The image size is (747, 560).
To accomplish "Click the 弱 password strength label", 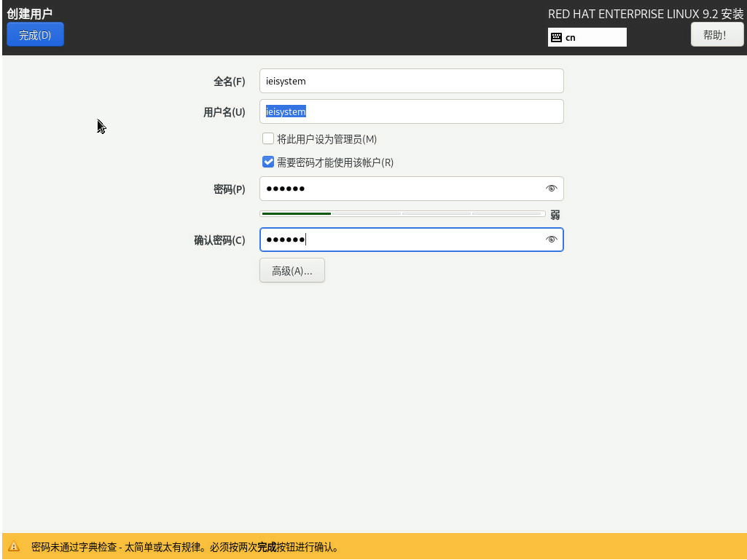I will pos(555,215).
